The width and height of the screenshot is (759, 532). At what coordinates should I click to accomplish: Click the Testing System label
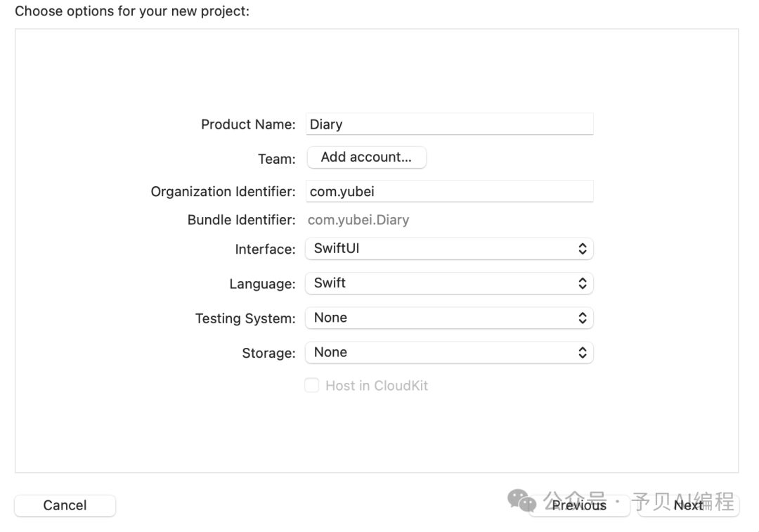click(245, 318)
